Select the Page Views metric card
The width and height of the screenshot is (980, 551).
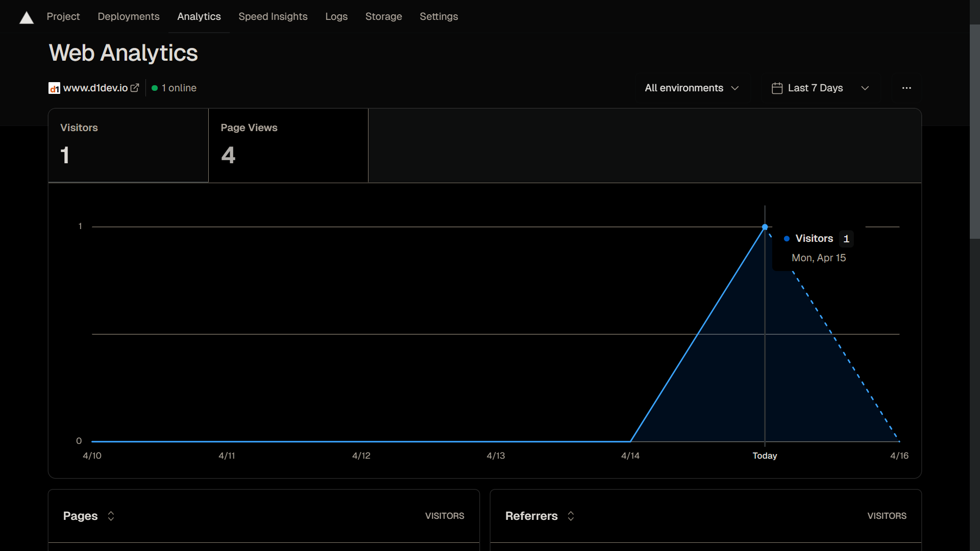point(288,145)
